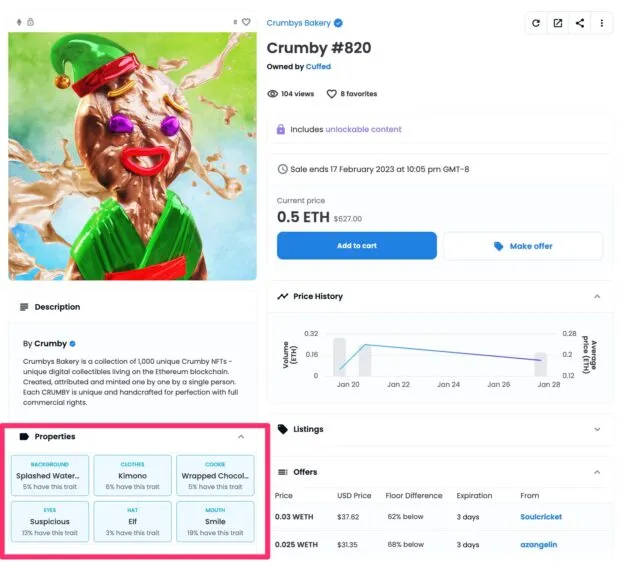Toggle the heart next to 8 favorites

pyautogui.click(x=332, y=94)
